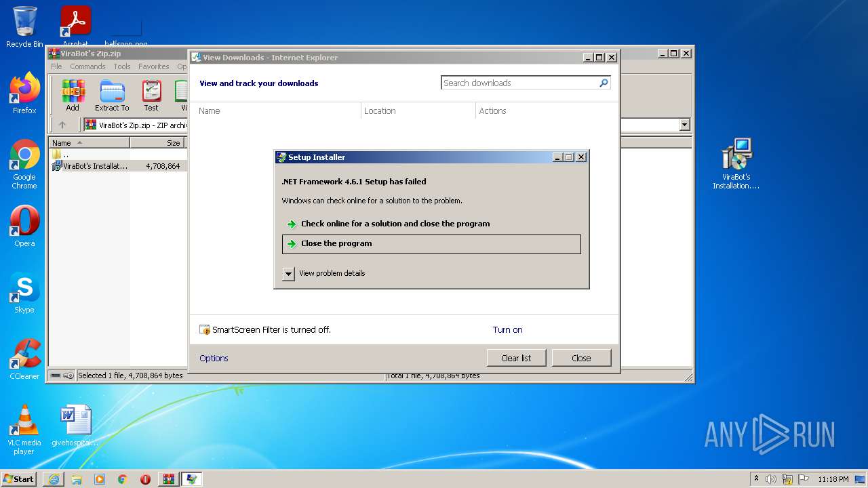Image resolution: width=868 pixels, height=488 pixels.
Task: Open the Recycle Bin desktop icon
Action: point(24,27)
